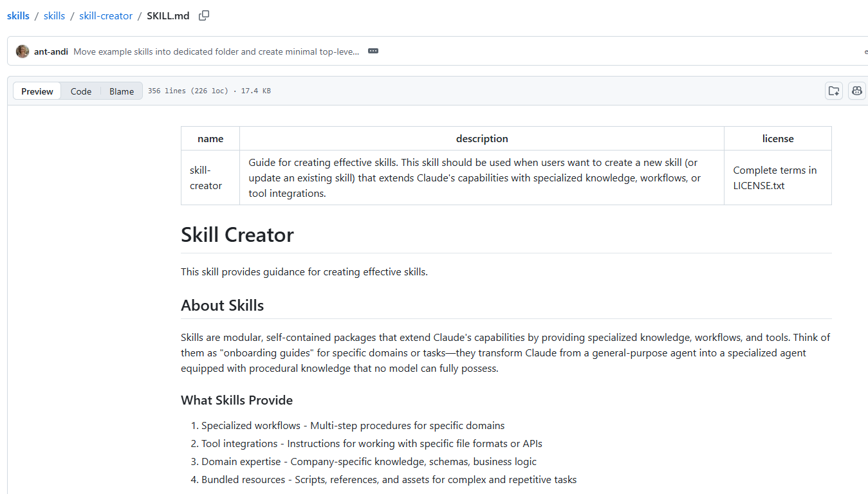This screenshot has width=868, height=494.
Task: Click ant-andi's profile avatar
Action: click(x=23, y=51)
